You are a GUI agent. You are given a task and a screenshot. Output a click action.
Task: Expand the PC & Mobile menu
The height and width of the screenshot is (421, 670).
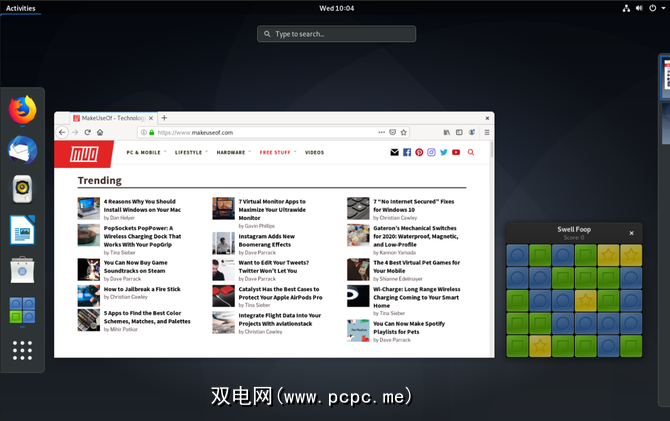click(x=146, y=153)
